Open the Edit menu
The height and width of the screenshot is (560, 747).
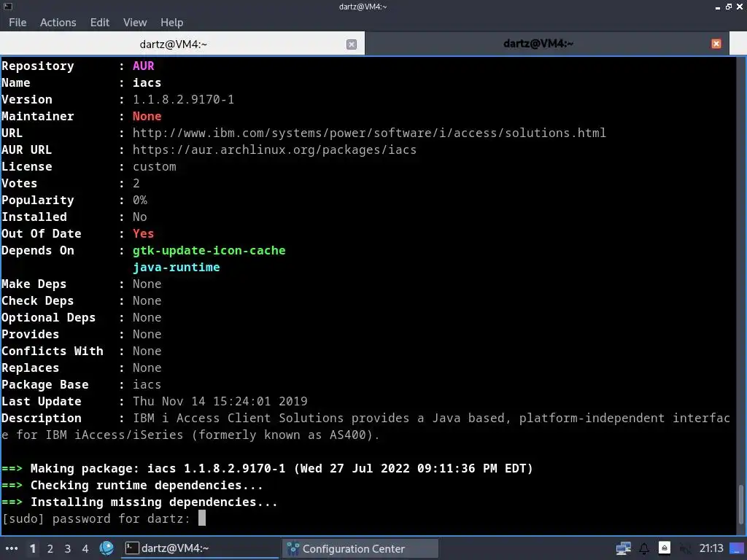(x=99, y=23)
